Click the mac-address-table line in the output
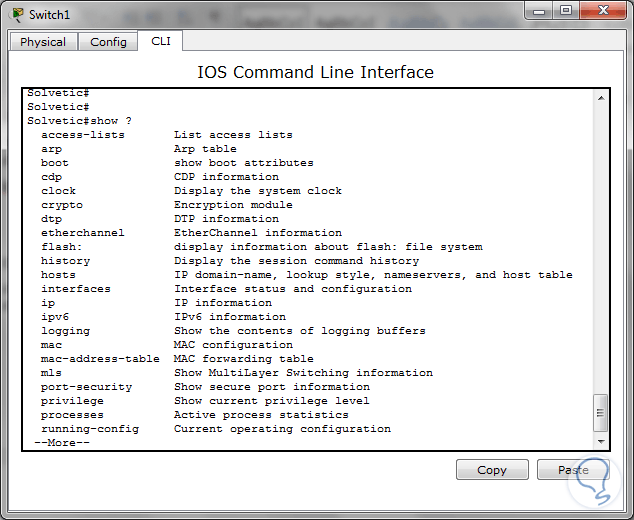This screenshot has height=520, width=634. coord(100,359)
